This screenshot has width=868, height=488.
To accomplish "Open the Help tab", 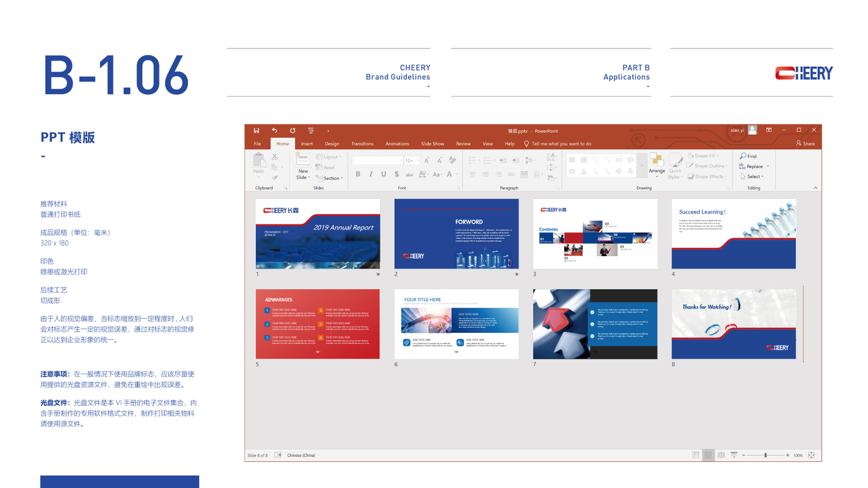I will (x=510, y=144).
